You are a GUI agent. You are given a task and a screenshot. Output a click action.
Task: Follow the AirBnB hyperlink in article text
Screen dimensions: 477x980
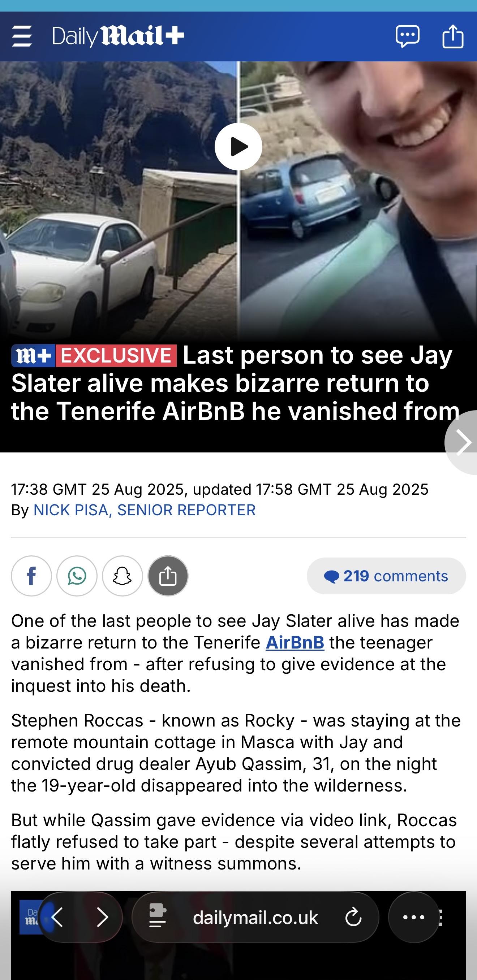tap(295, 642)
